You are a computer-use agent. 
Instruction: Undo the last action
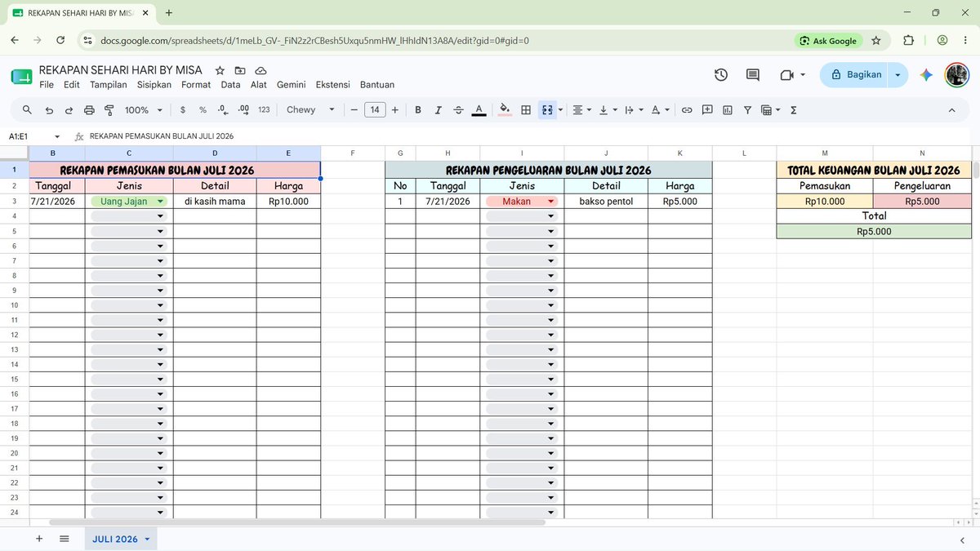[x=49, y=109]
